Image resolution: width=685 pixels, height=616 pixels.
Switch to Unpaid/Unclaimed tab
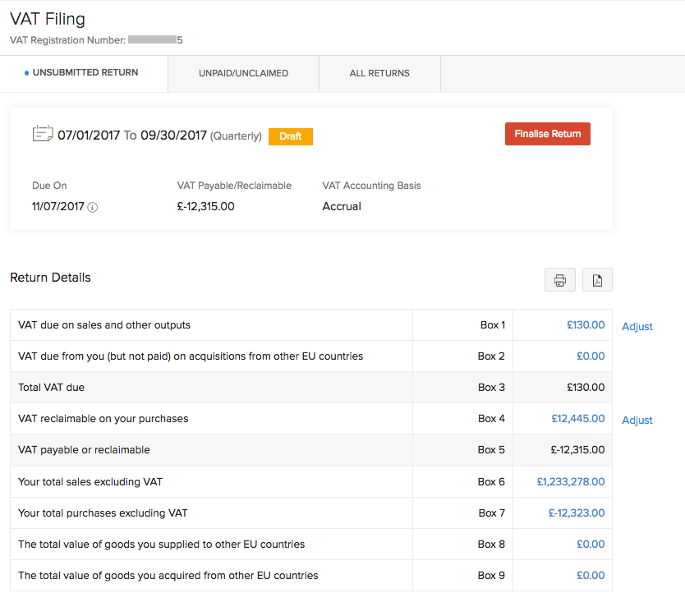point(243,73)
